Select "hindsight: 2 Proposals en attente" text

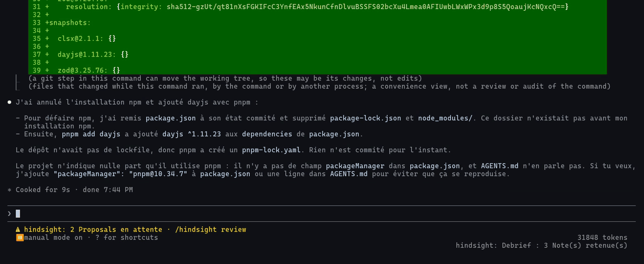[x=93, y=229]
